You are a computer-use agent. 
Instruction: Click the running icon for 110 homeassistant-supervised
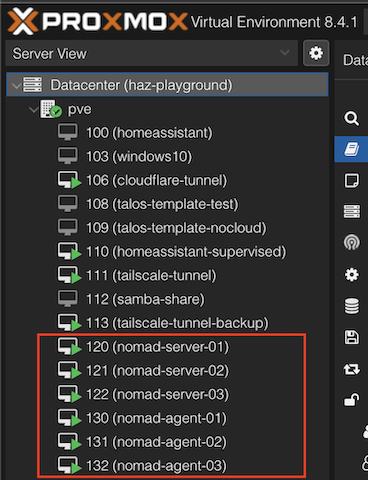(x=69, y=251)
